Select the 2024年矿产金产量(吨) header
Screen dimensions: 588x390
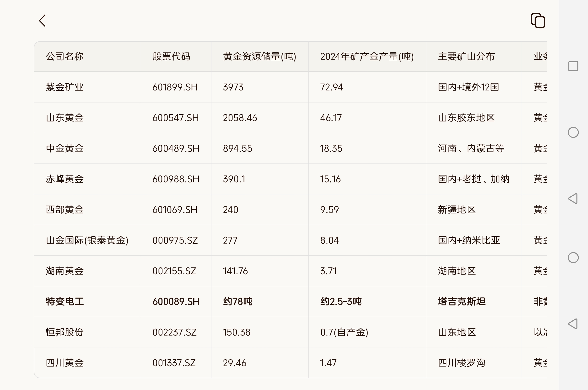coord(367,56)
